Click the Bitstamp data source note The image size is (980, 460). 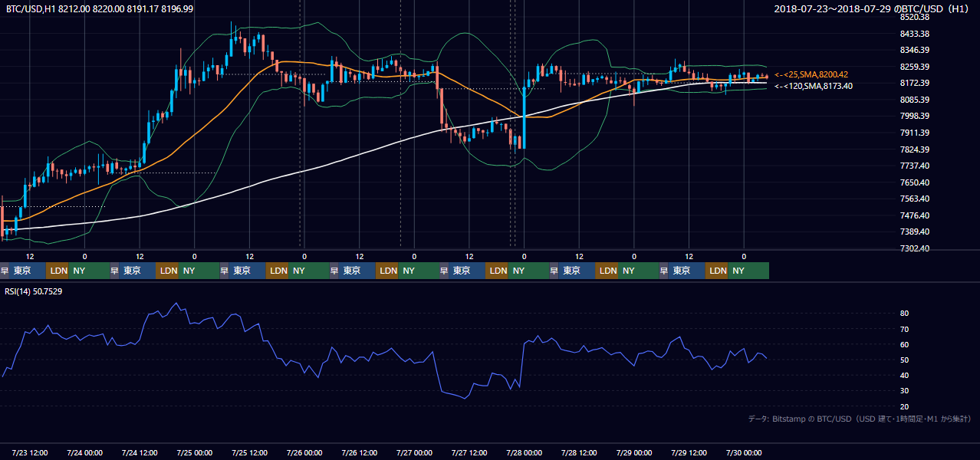[x=860, y=419]
